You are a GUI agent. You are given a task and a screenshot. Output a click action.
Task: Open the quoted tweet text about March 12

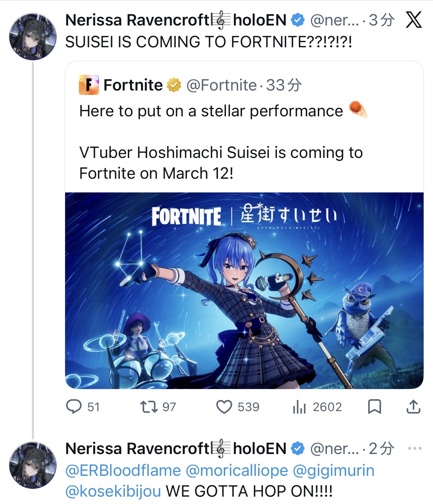221,163
